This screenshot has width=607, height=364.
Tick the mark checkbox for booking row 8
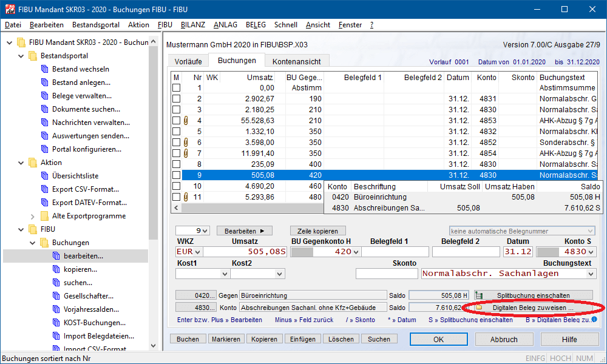pyautogui.click(x=176, y=164)
